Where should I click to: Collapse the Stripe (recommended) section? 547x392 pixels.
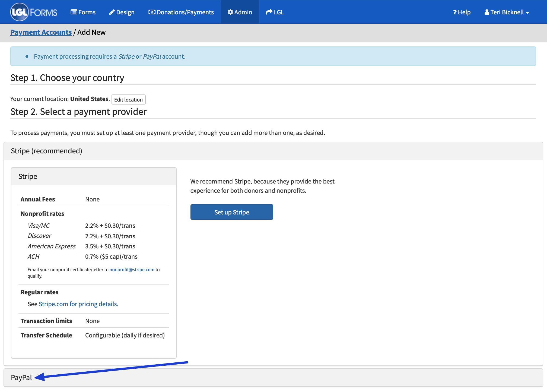click(x=46, y=151)
